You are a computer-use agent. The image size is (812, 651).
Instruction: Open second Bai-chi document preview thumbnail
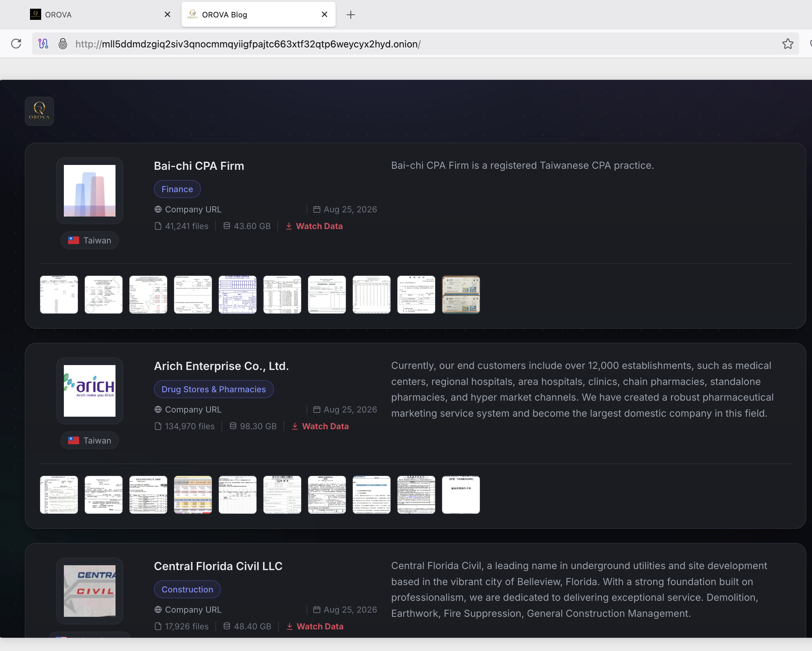(x=104, y=295)
